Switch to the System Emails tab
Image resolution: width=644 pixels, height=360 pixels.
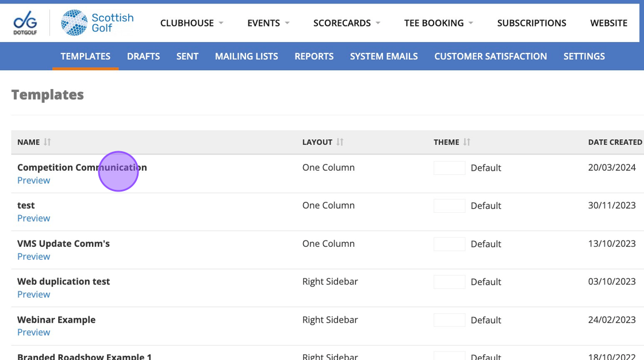pyautogui.click(x=384, y=56)
